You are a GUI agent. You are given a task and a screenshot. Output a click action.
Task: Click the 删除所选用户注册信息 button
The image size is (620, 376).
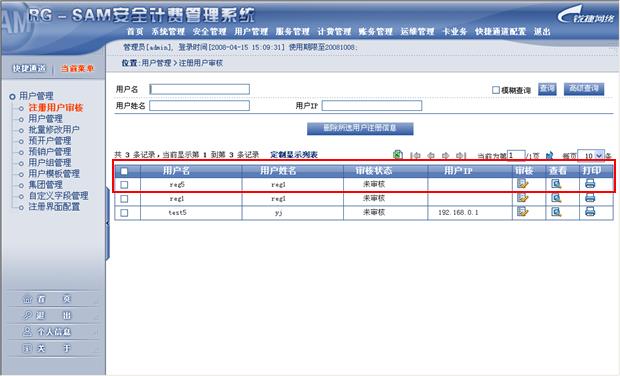point(360,128)
